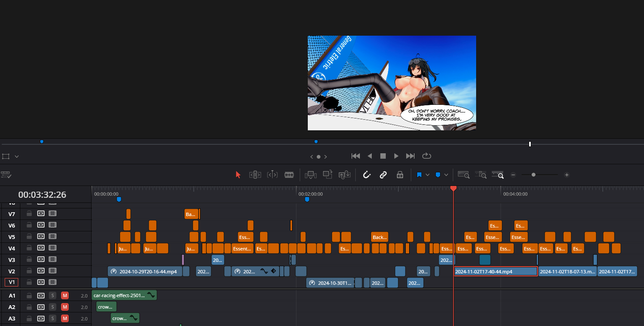
Task: Open the flag color dropdown arrow
Action: pos(427,175)
